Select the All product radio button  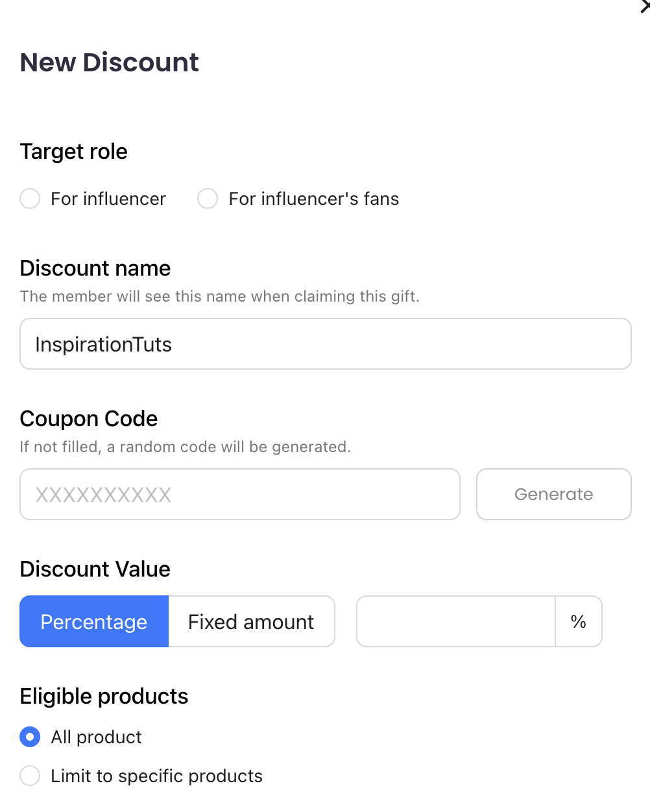pos(30,737)
